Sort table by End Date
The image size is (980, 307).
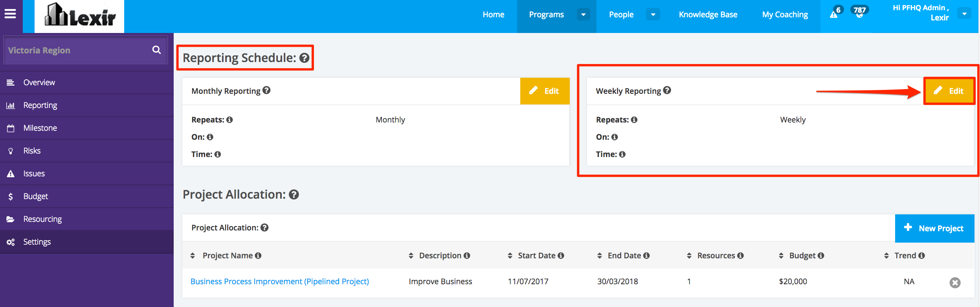tap(600, 256)
